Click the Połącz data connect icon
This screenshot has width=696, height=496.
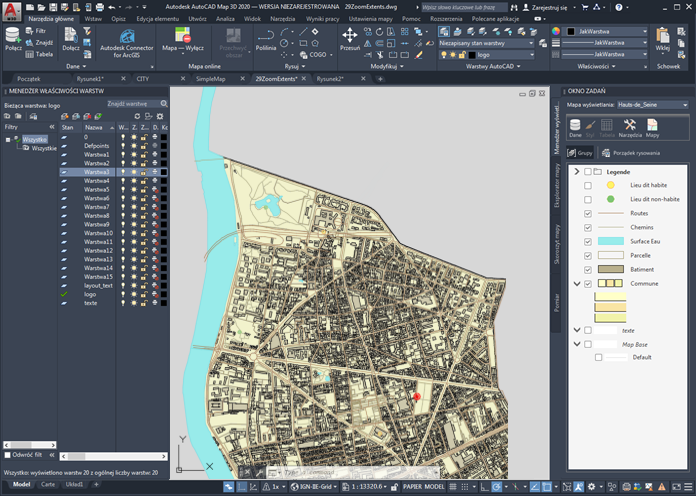(x=13, y=38)
